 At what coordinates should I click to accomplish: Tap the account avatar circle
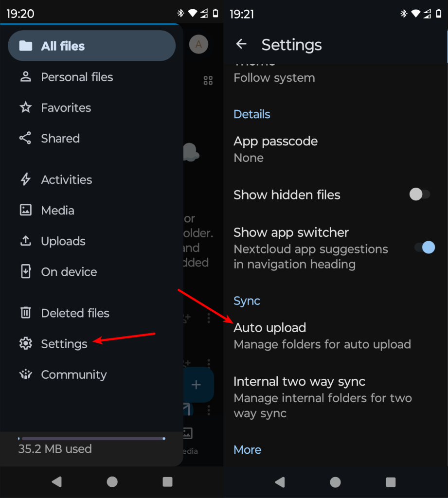point(198,45)
